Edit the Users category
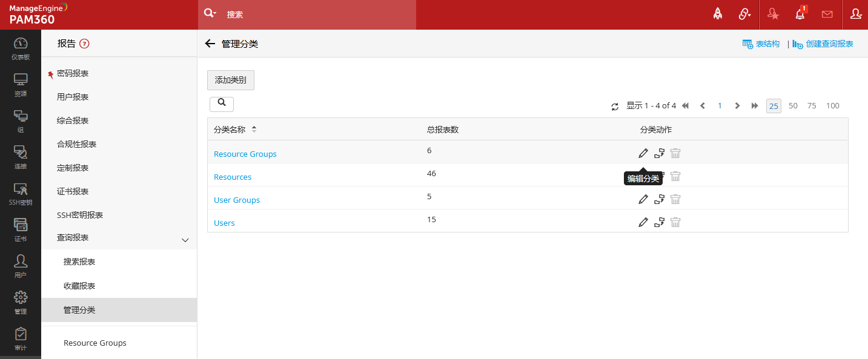868x359 pixels. (643, 222)
